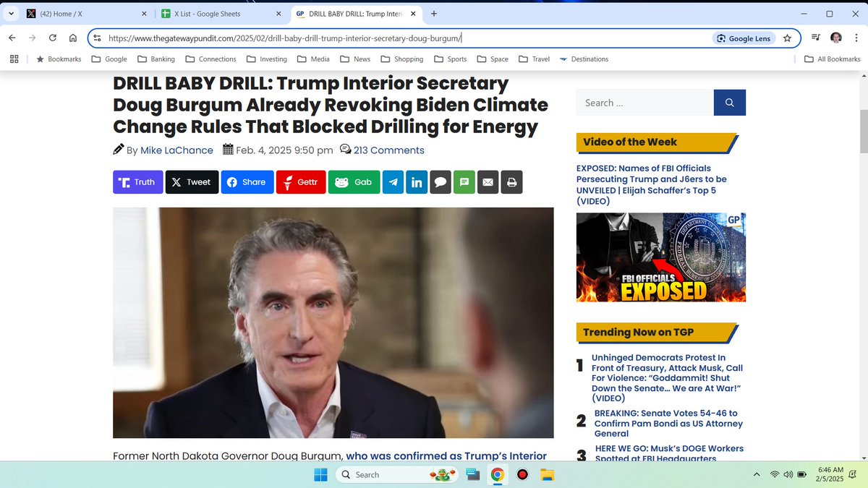Click the green SMS message share icon

coord(464,182)
